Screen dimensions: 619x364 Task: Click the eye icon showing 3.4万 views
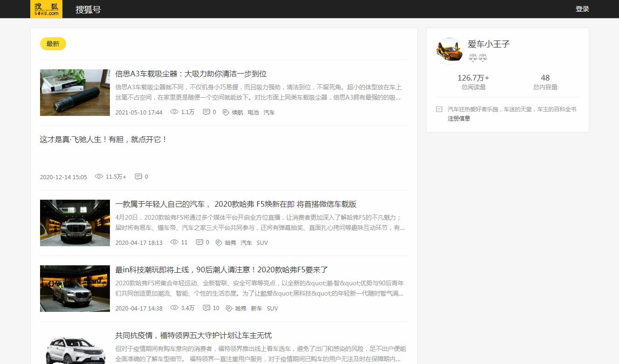175,308
